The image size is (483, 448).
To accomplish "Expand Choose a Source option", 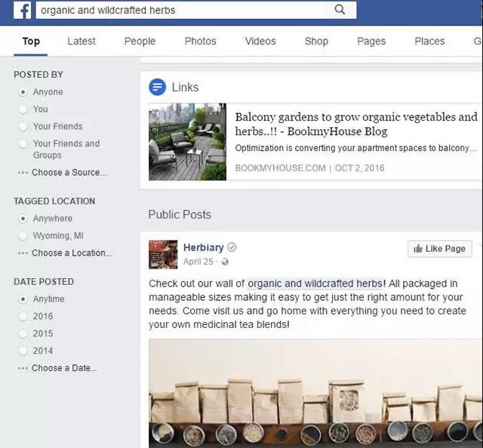I will 68,173.
